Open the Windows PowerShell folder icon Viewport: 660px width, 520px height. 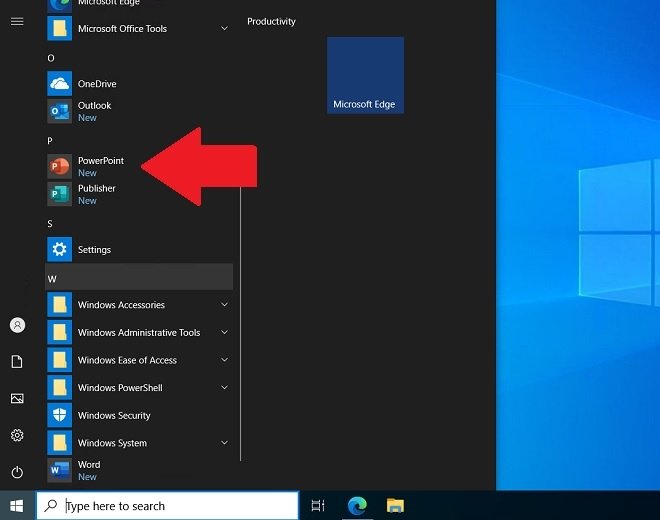[x=59, y=387]
